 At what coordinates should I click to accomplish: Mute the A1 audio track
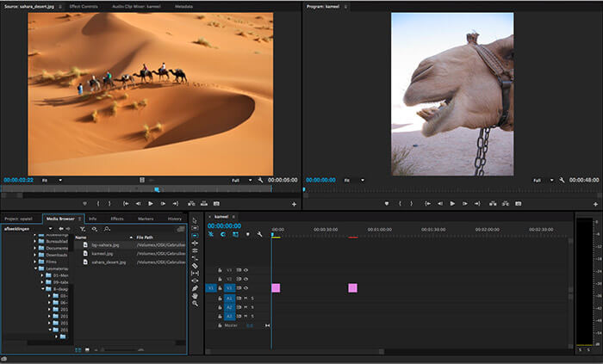(246, 298)
